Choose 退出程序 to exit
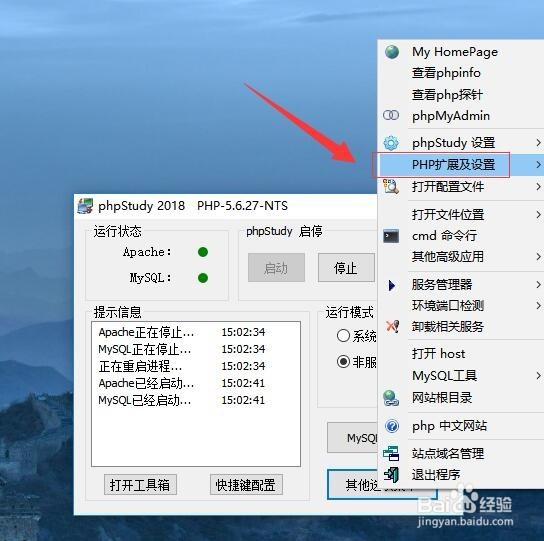This screenshot has width=544, height=541. (461, 474)
